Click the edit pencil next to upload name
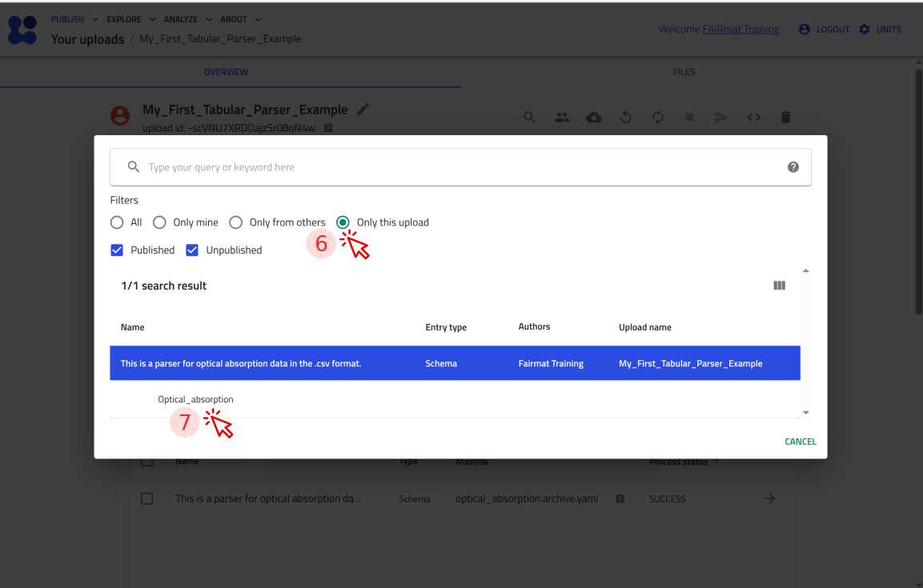 pos(363,110)
